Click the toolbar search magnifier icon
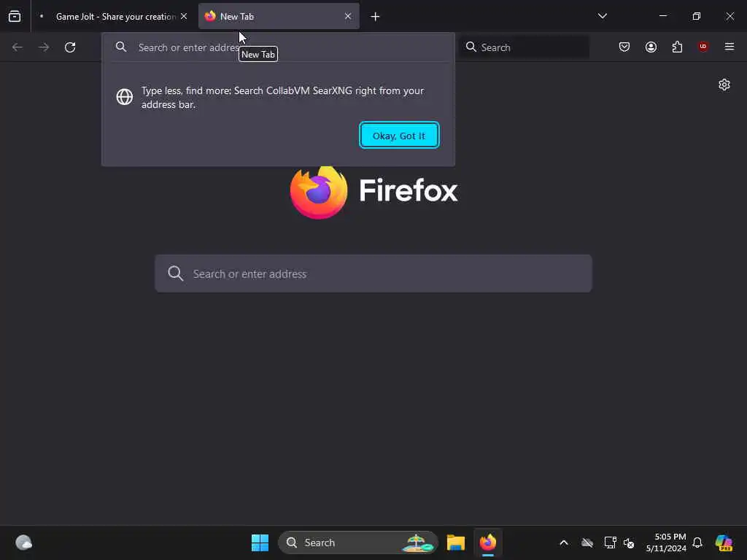 click(471, 47)
